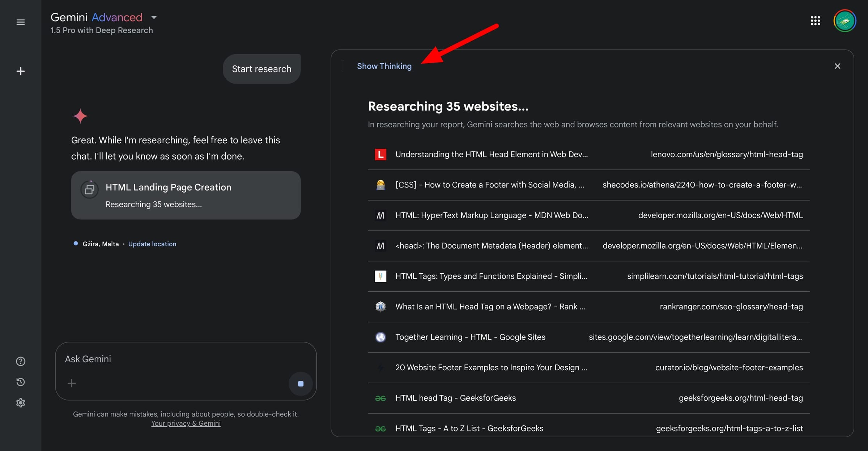Screen dimensions: 868x451
Task: Open the sites.google.com togetherlearning URL
Action: [x=695, y=337]
